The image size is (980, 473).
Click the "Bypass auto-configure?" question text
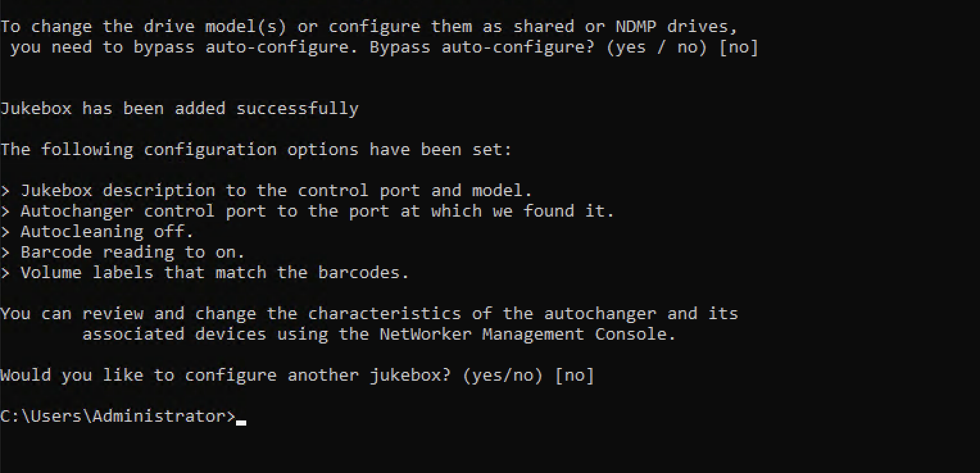[481, 47]
